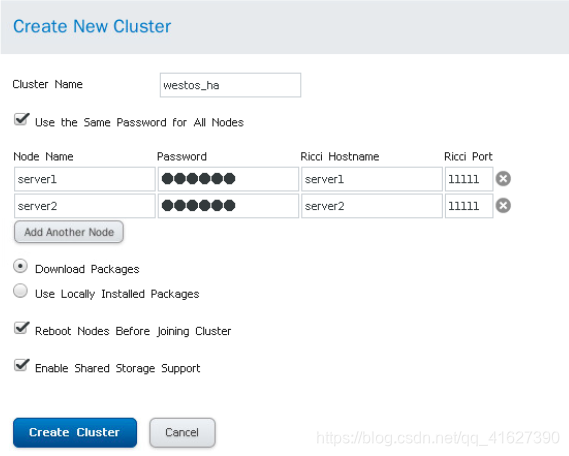Edit the server1 Ricci Hostname field
This screenshot has height=456, width=569.
(x=372, y=179)
